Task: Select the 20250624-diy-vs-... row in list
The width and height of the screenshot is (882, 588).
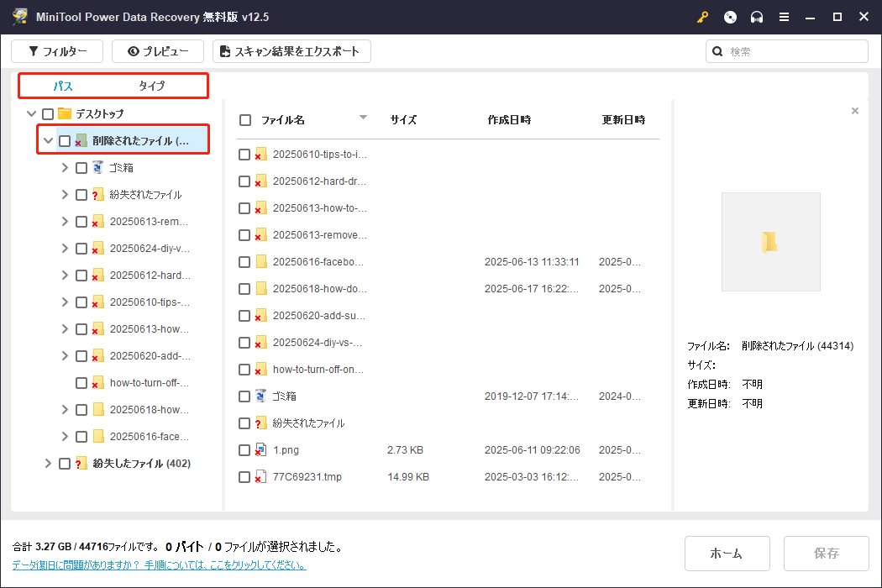Action: tap(449, 343)
